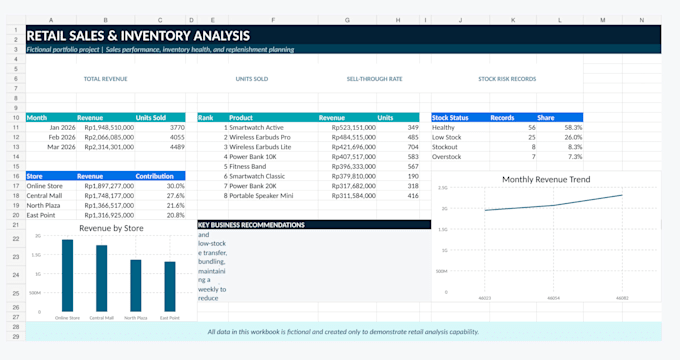Click the 'Share' header cell
Image resolution: width=680 pixels, height=360 pixels.
click(560, 118)
